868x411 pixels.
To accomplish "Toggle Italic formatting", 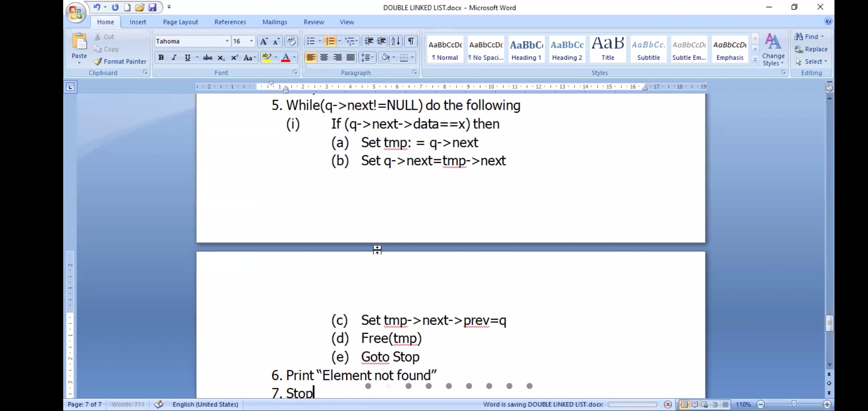I will (174, 57).
